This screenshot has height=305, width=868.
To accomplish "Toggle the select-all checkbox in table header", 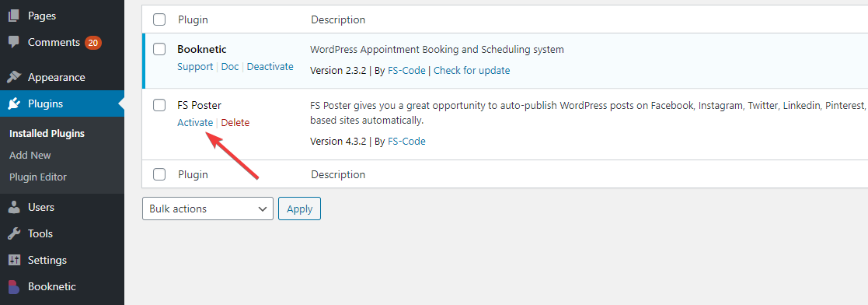I will 159,19.
